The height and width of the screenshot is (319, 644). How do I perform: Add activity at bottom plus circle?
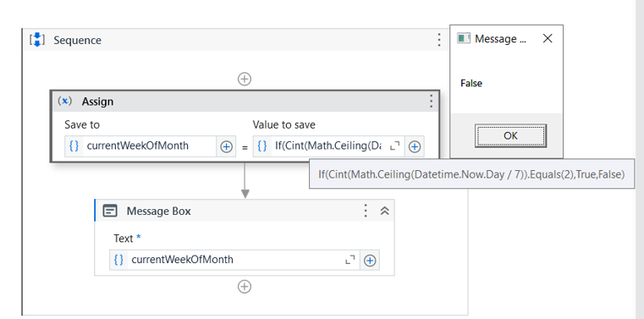coord(245,287)
